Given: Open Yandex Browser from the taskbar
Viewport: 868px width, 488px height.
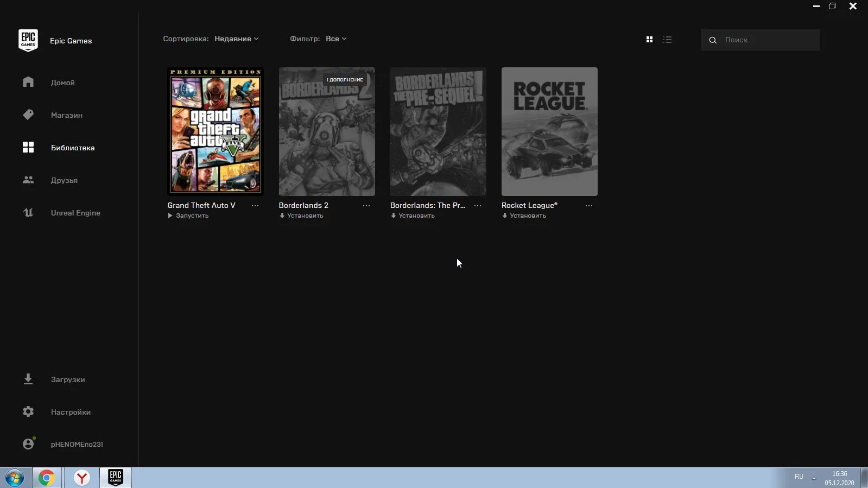Looking at the screenshot, I should tap(82, 478).
